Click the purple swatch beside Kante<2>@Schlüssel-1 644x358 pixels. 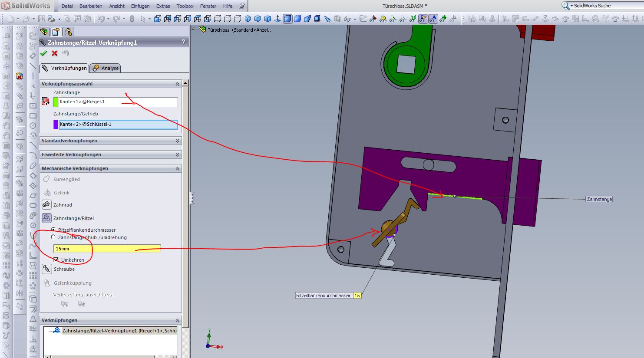click(56, 125)
